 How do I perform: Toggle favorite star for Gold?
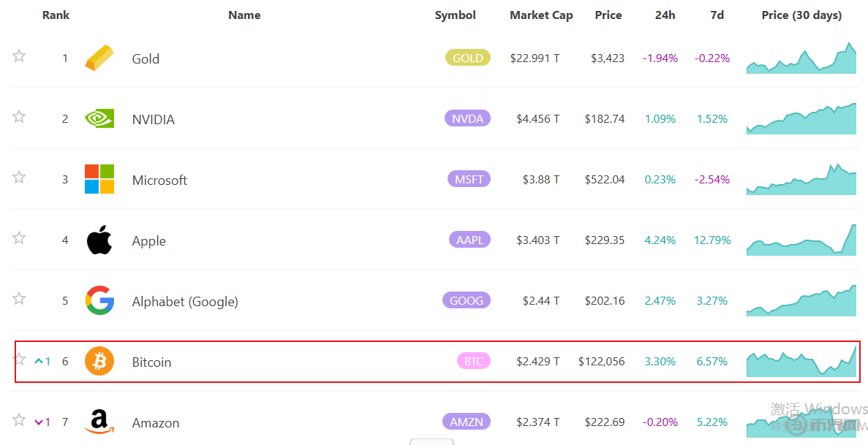click(19, 56)
